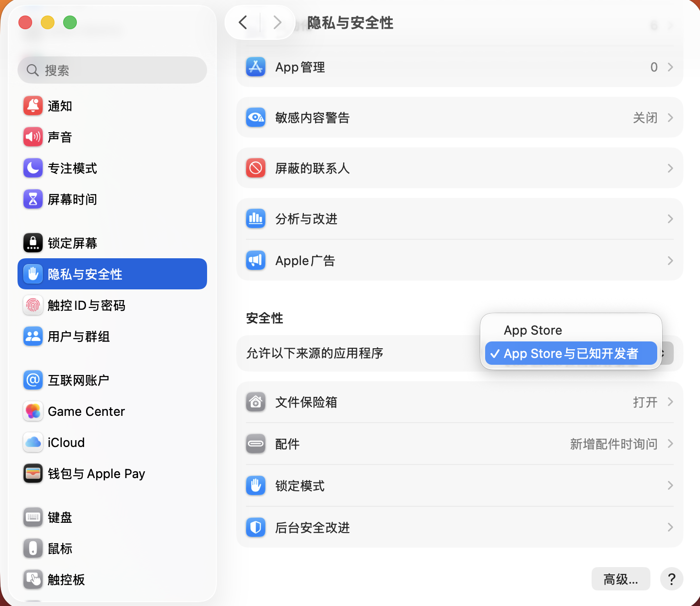Click the Apple 广告 megaphone icon
The image size is (700, 606).
click(x=256, y=261)
